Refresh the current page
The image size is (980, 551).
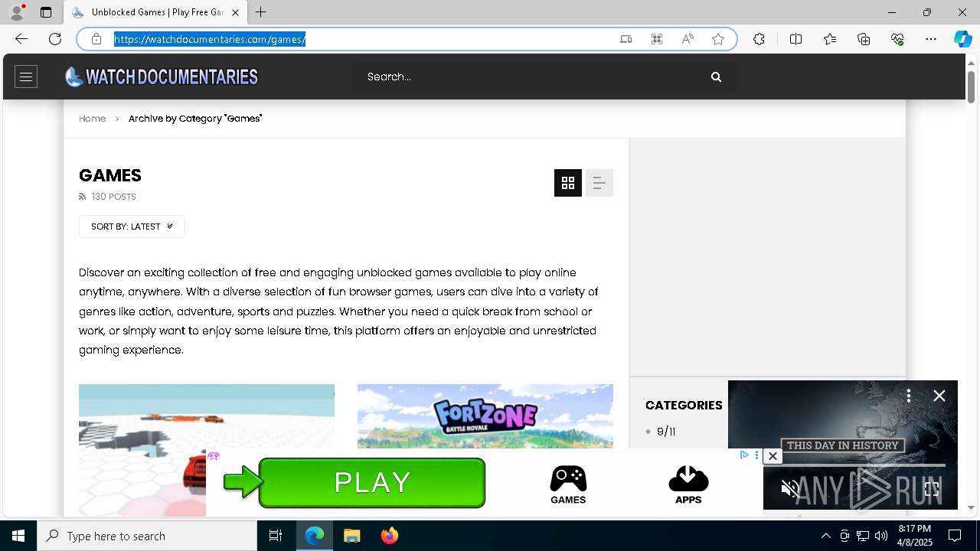point(55,39)
